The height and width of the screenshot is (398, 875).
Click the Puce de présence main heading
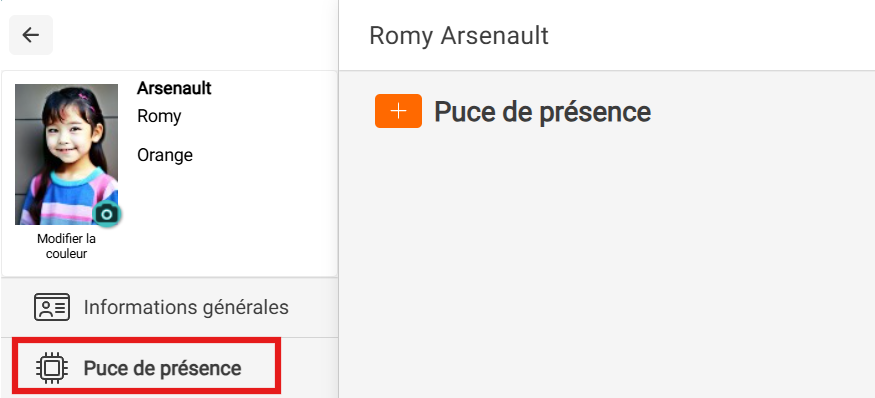[542, 112]
